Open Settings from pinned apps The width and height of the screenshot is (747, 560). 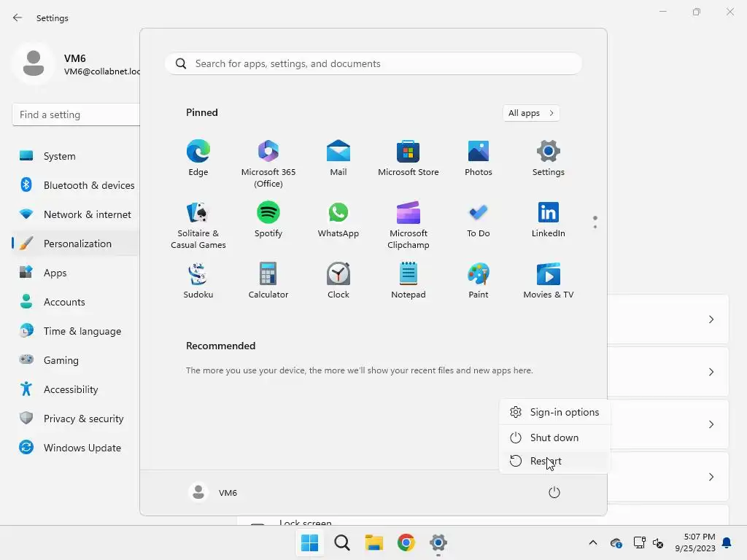(x=549, y=158)
